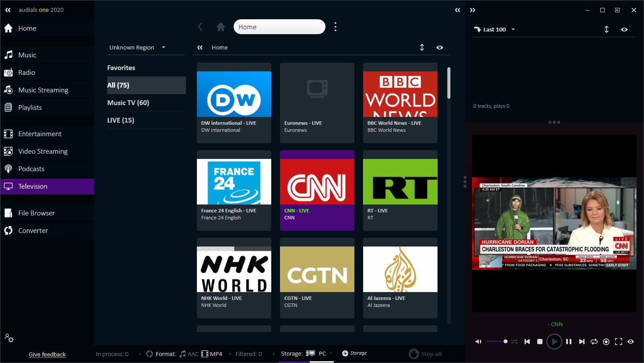The image size is (644, 363).
Task: Open the Converter tool
Action: [47, 230]
